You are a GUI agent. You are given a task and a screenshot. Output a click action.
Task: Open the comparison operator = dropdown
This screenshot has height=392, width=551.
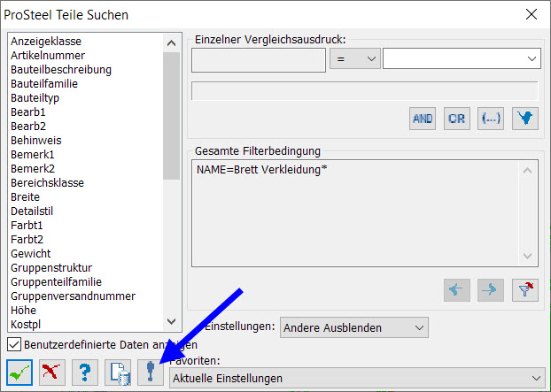tap(355, 59)
